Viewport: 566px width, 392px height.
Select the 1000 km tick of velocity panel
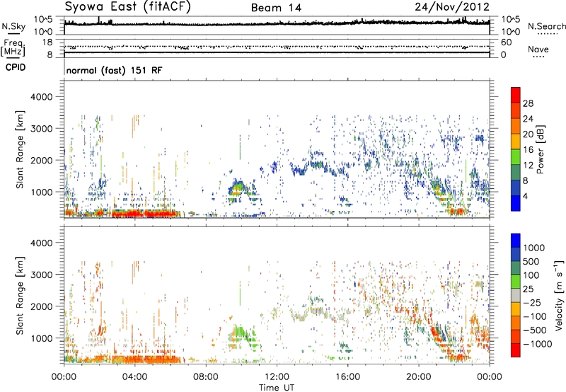(41, 339)
